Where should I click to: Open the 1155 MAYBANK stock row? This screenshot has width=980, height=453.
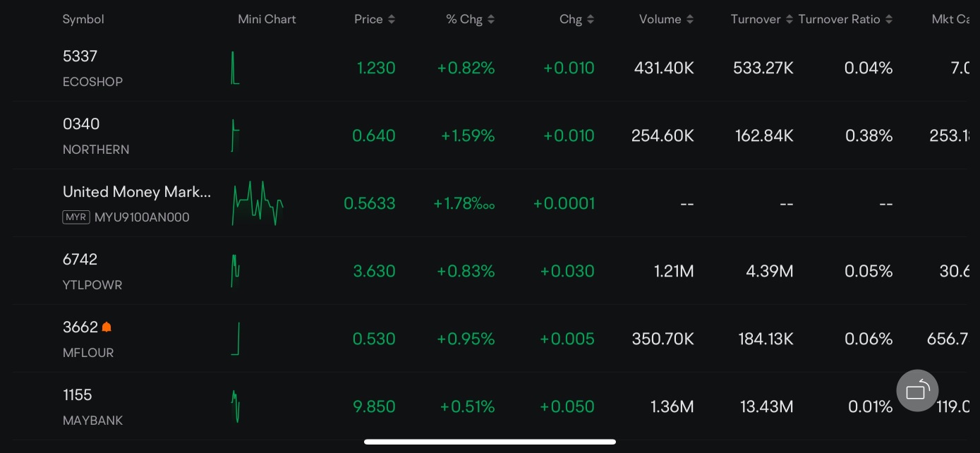pyautogui.click(x=490, y=406)
